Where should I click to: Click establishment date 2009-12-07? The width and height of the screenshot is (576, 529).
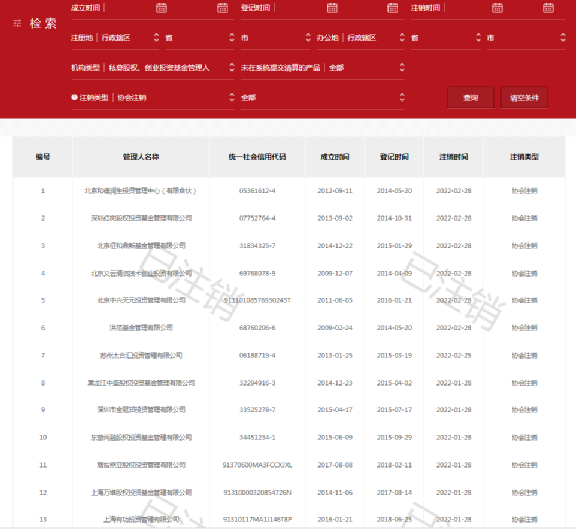pyautogui.click(x=335, y=273)
